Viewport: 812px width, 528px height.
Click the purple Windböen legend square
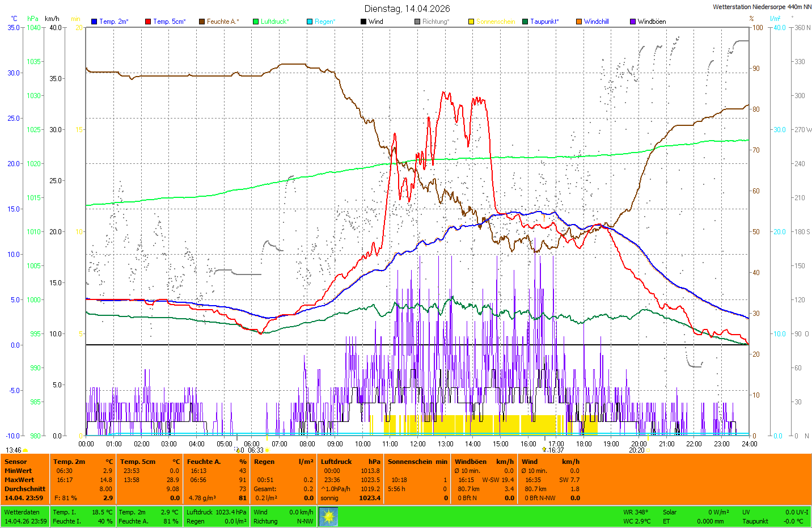click(633, 22)
